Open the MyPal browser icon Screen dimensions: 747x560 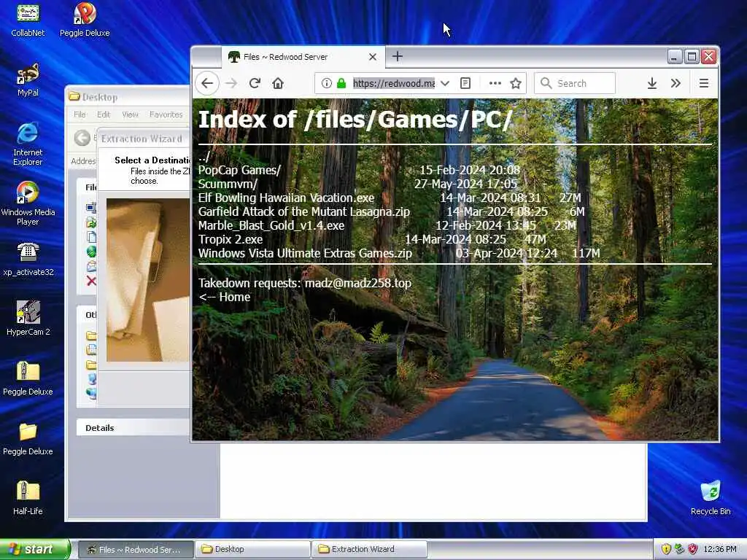coord(28,79)
